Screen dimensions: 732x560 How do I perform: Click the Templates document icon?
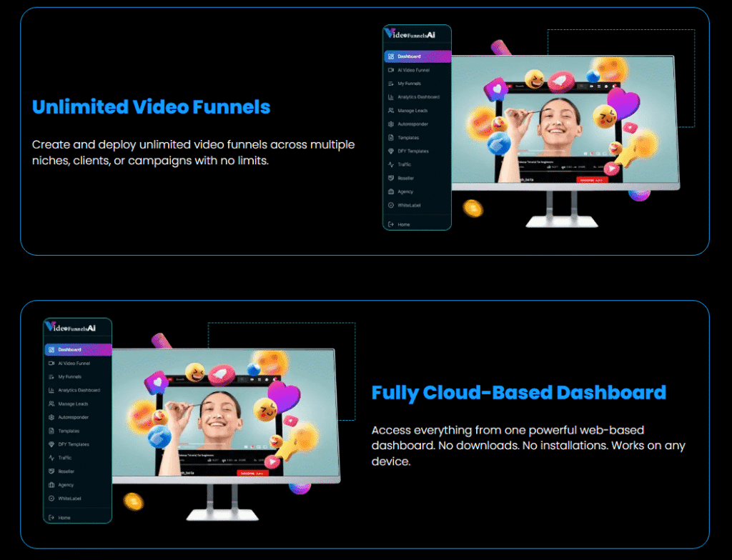51,431
